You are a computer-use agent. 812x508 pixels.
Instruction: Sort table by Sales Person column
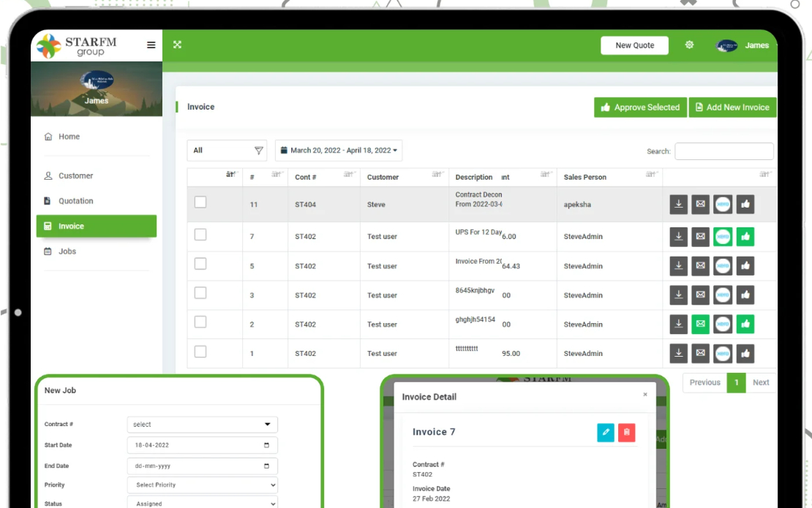click(x=609, y=177)
